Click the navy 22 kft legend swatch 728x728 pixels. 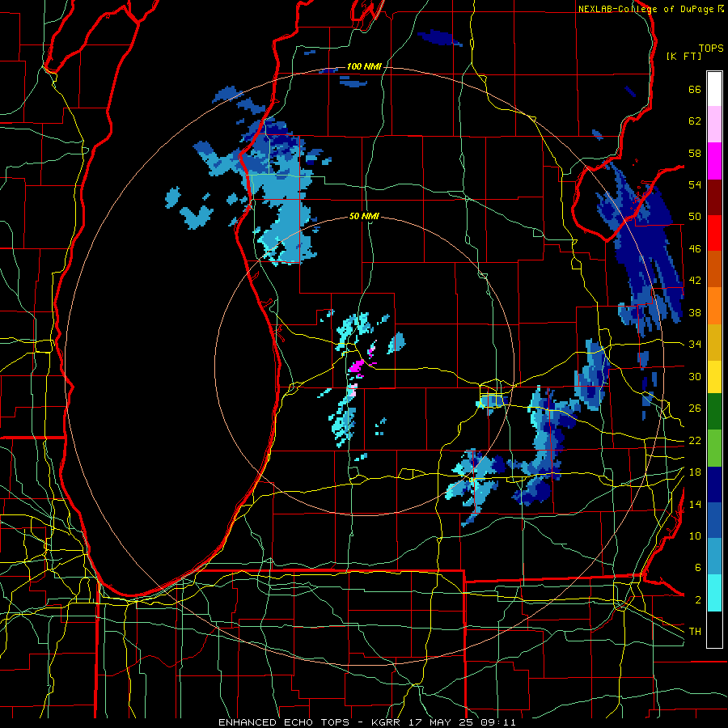point(714,485)
